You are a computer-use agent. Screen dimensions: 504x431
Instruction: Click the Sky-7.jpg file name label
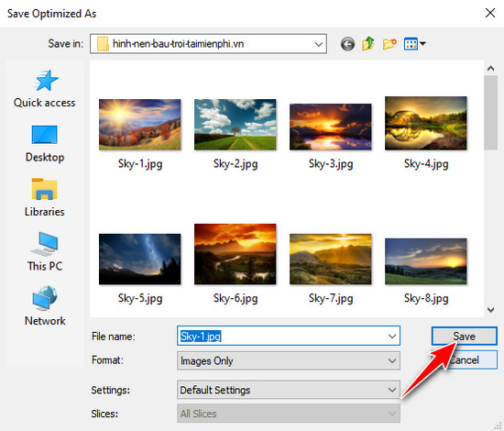coord(331,298)
